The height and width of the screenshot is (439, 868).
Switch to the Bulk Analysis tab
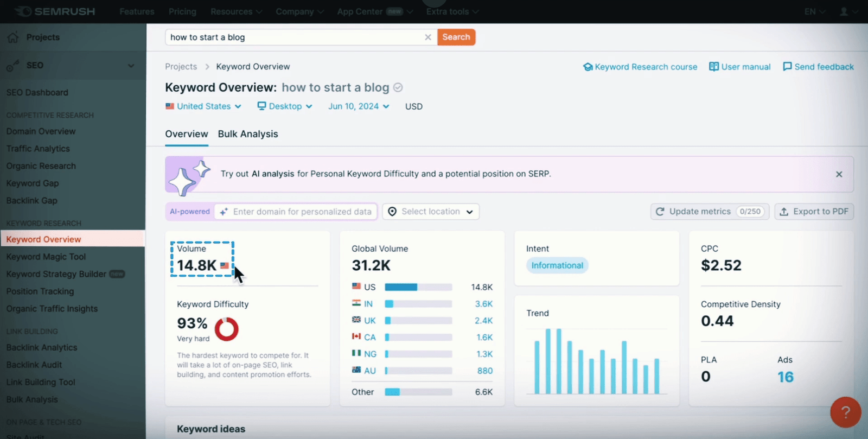(x=248, y=134)
